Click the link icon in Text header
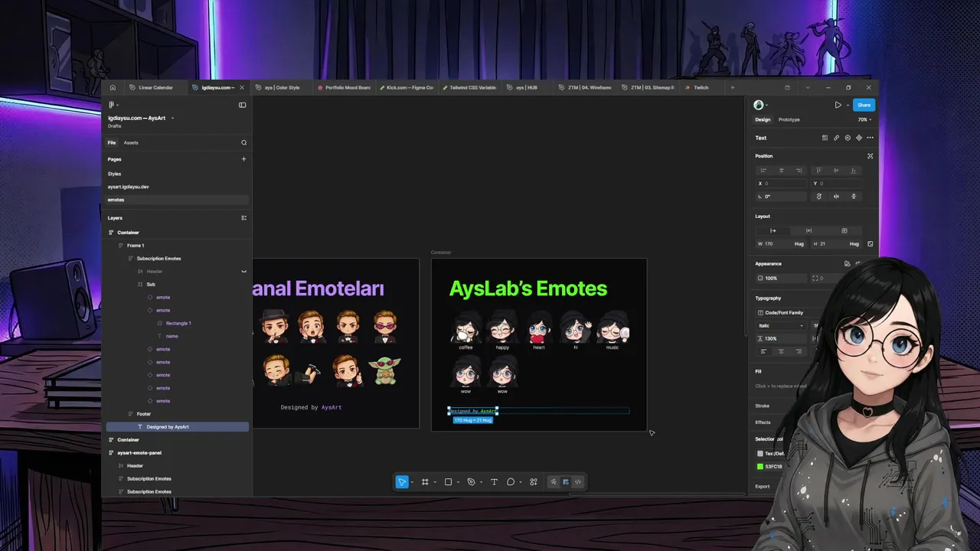 [836, 138]
